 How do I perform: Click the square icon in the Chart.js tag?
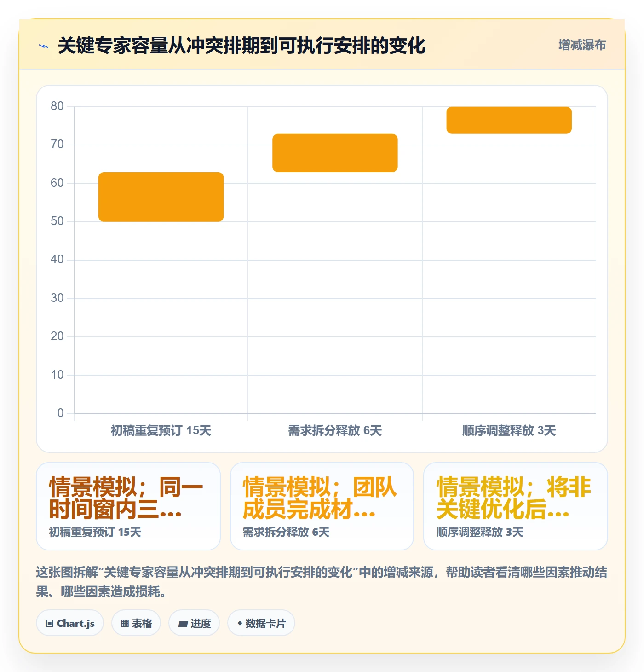click(x=50, y=624)
